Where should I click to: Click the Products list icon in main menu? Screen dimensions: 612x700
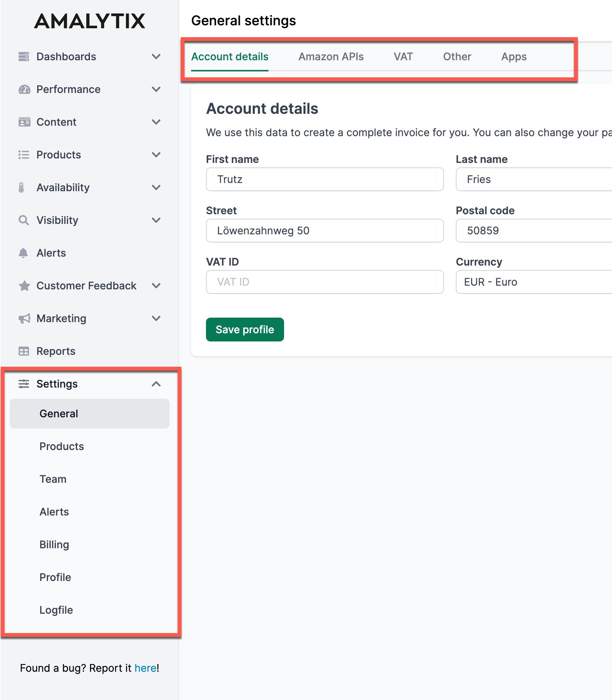[x=24, y=155]
